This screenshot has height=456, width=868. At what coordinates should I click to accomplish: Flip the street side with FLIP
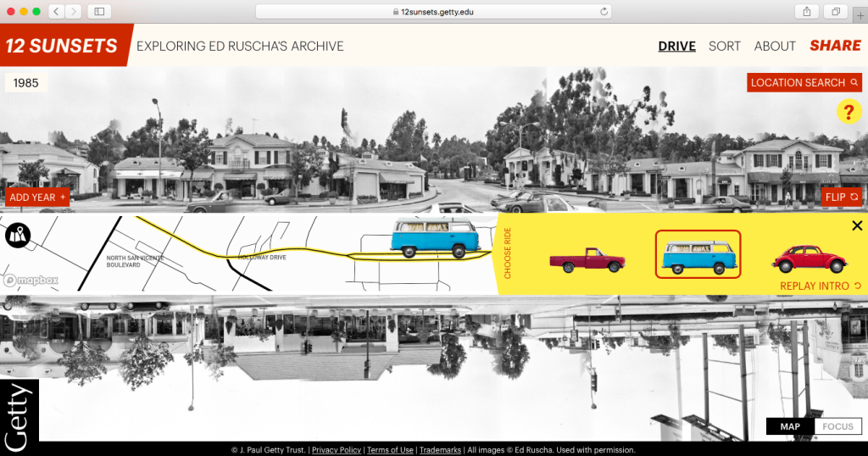[x=842, y=197]
